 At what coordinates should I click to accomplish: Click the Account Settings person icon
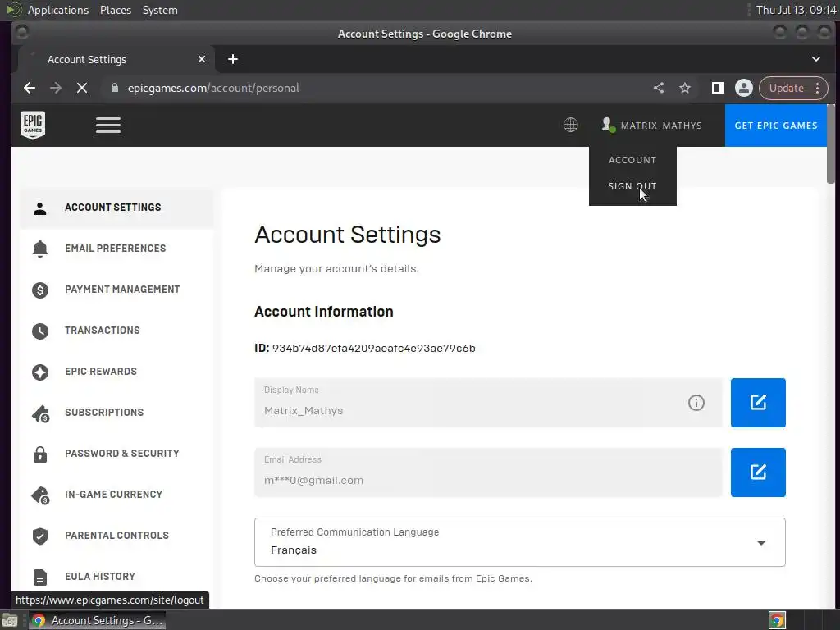pyautogui.click(x=39, y=208)
